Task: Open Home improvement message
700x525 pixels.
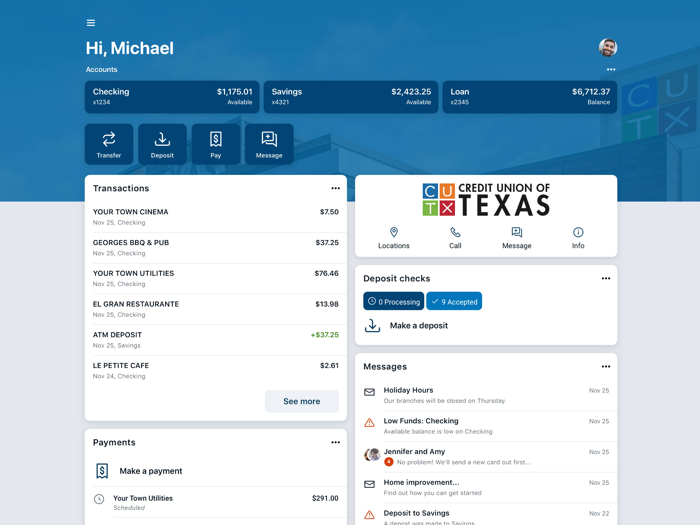Action: coord(486,488)
